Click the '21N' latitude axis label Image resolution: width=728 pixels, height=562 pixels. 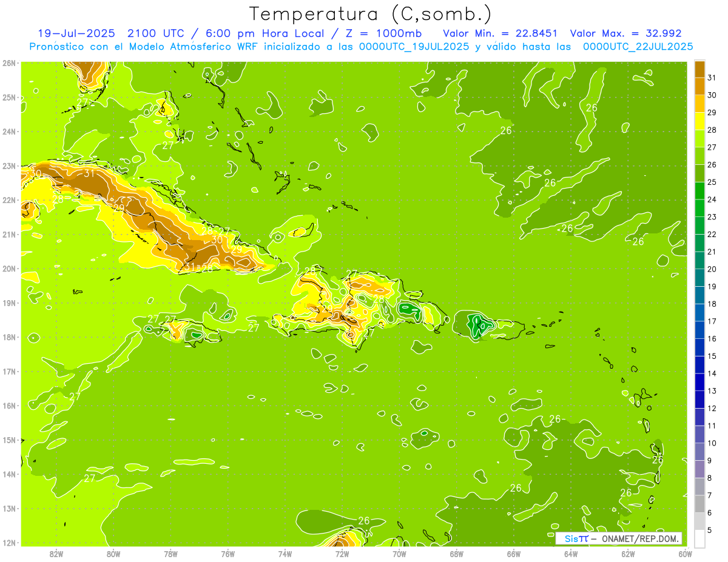[8, 235]
